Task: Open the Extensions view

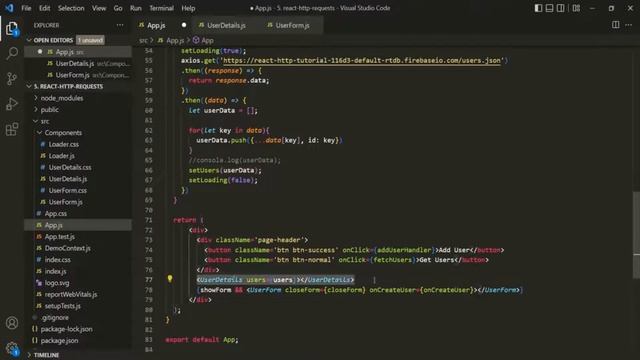Action: 12,129
